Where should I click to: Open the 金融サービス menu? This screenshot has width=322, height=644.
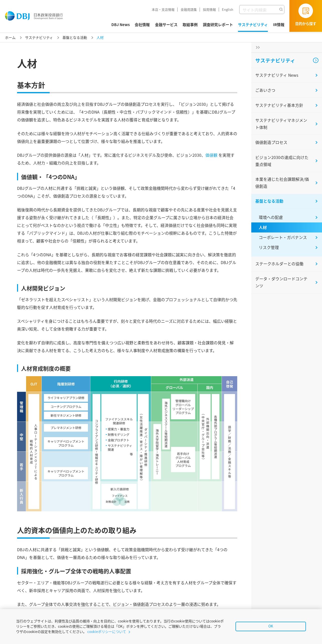click(166, 25)
